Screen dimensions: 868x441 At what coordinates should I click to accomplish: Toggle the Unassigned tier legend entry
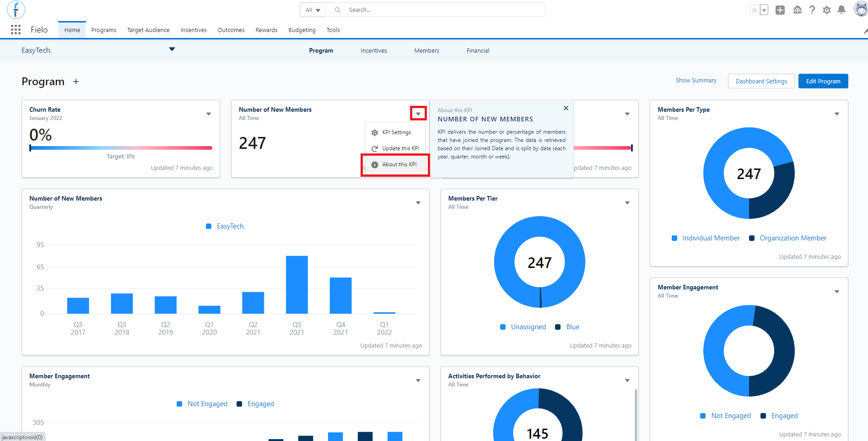523,327
